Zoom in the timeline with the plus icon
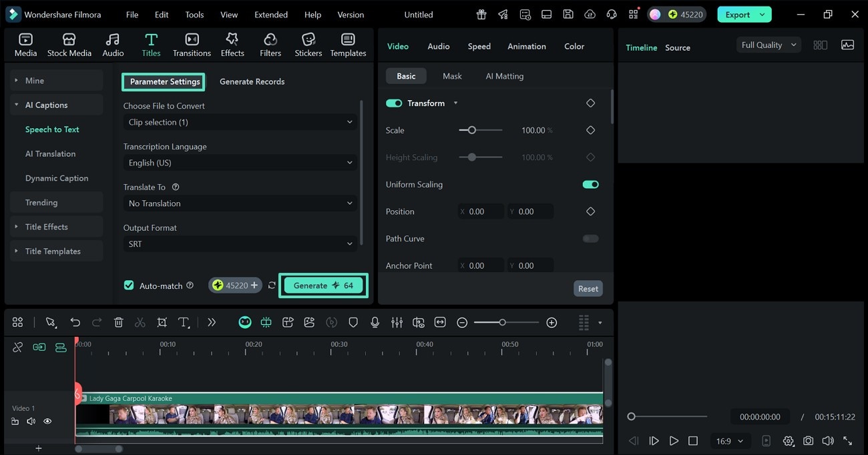The image size is (868, 455). [552, 322]
